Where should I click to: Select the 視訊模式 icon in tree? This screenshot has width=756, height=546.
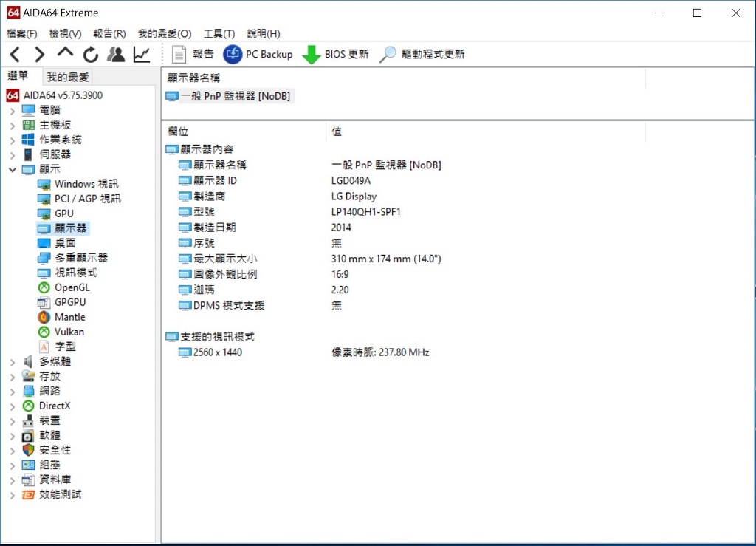[x=44, y=273]
